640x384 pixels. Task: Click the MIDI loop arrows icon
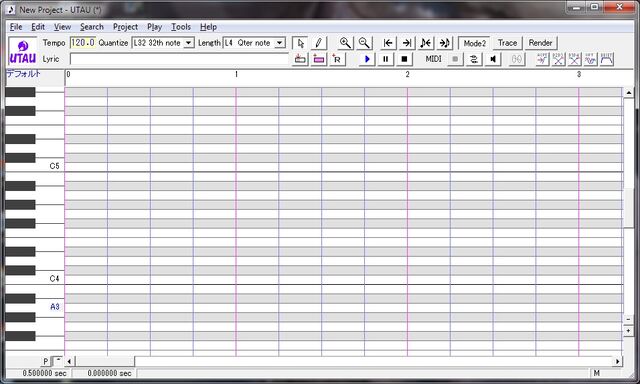point(474,59)
